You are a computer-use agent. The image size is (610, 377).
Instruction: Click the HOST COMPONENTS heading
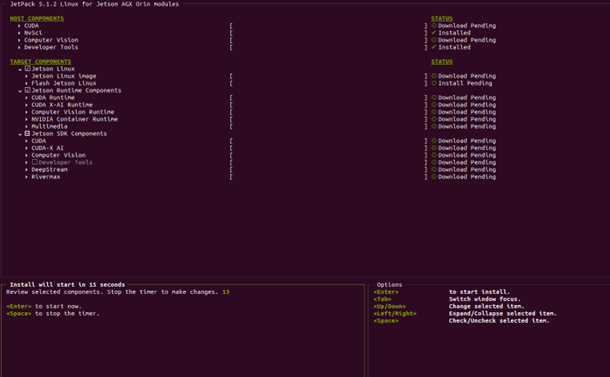coord(37,18)
